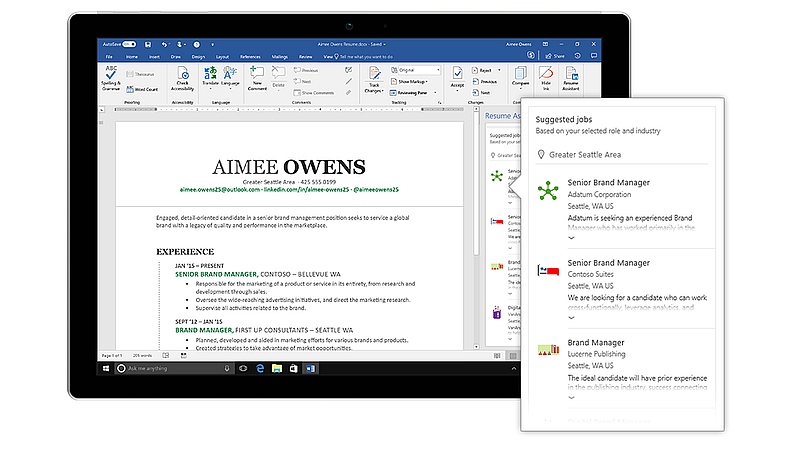800x450 pixels.
Task: Click Show Comments
Action: [x=314, y=93]
